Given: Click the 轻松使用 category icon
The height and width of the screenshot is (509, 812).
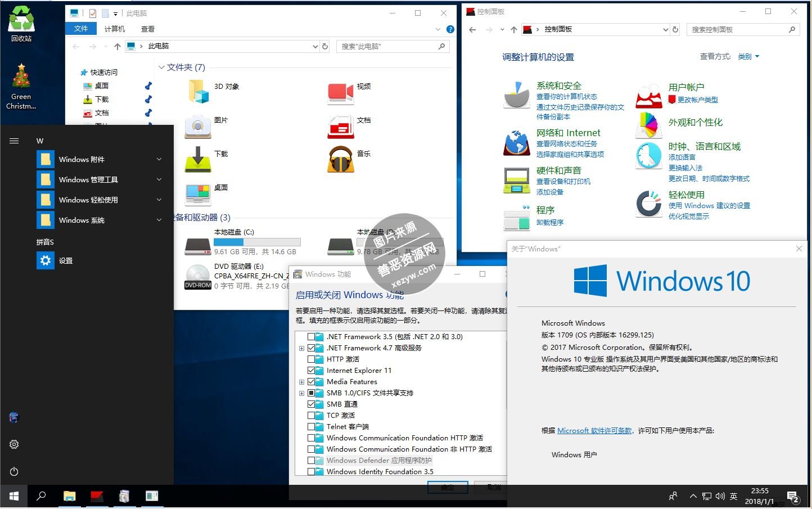Looking at the screenshot, I should (649, 204).
